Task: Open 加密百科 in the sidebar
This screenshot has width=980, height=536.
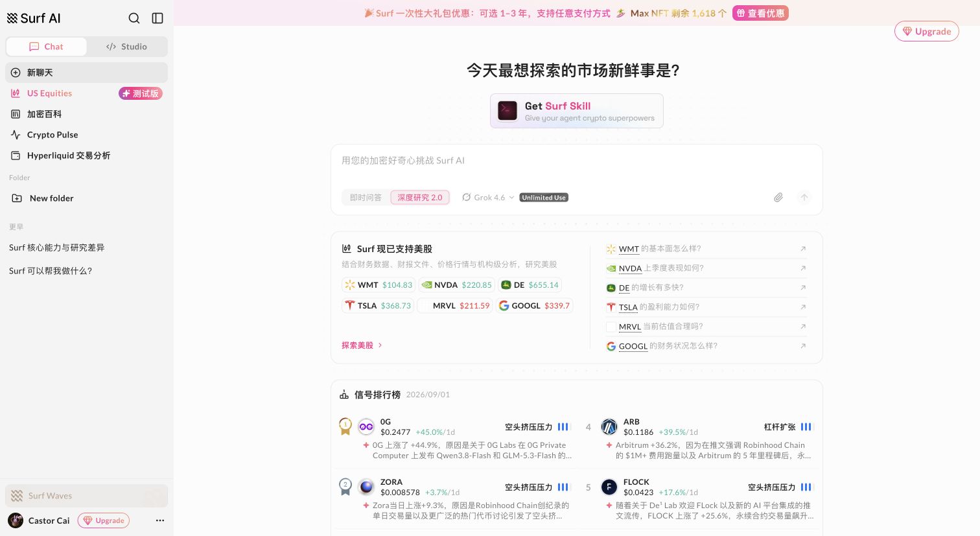Action: click(86, 114)
